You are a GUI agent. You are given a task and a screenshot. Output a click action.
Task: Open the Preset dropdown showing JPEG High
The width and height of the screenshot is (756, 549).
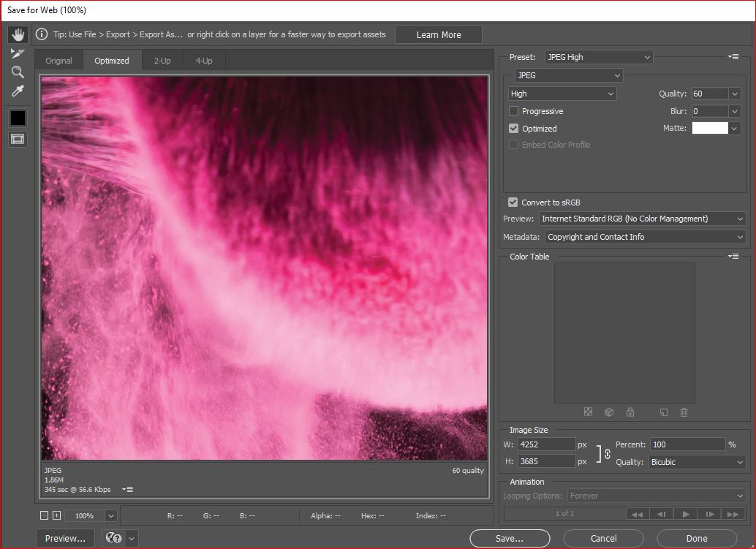pyautogui.click(x=598, y=57)
